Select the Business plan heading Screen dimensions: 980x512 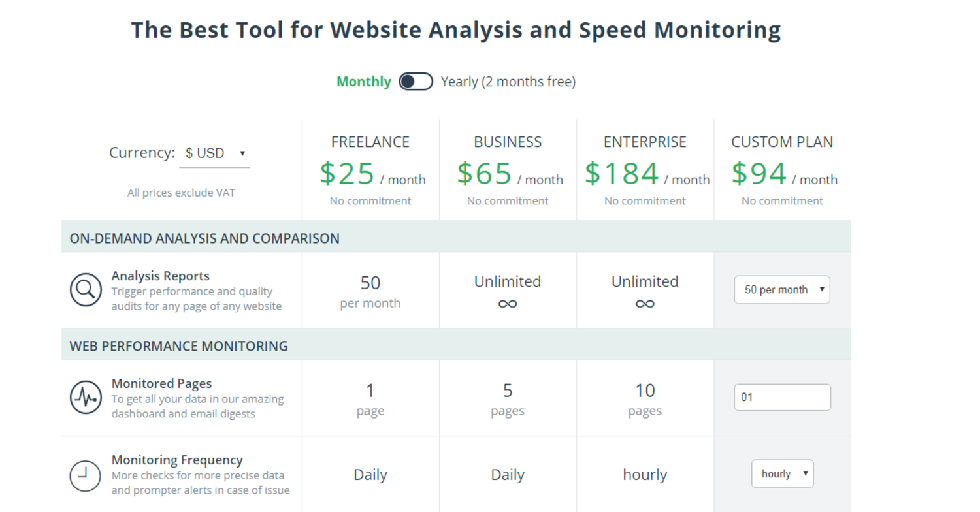[x=508, y=142]
